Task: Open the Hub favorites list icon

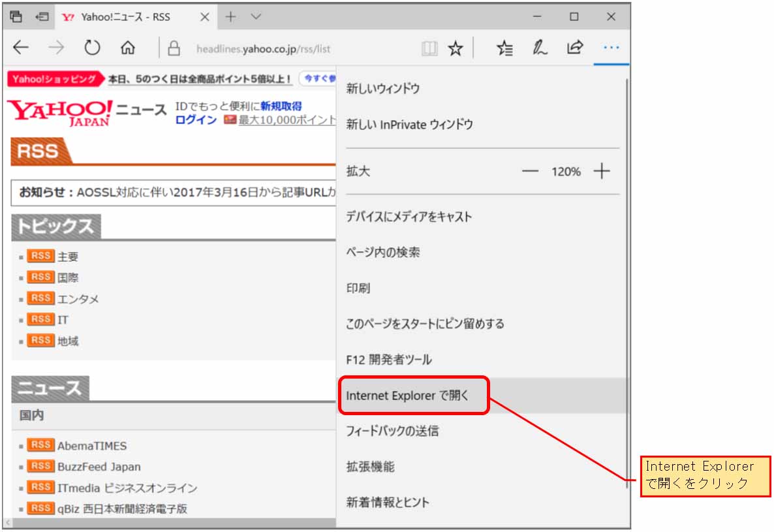Action: tap(504, 48)
